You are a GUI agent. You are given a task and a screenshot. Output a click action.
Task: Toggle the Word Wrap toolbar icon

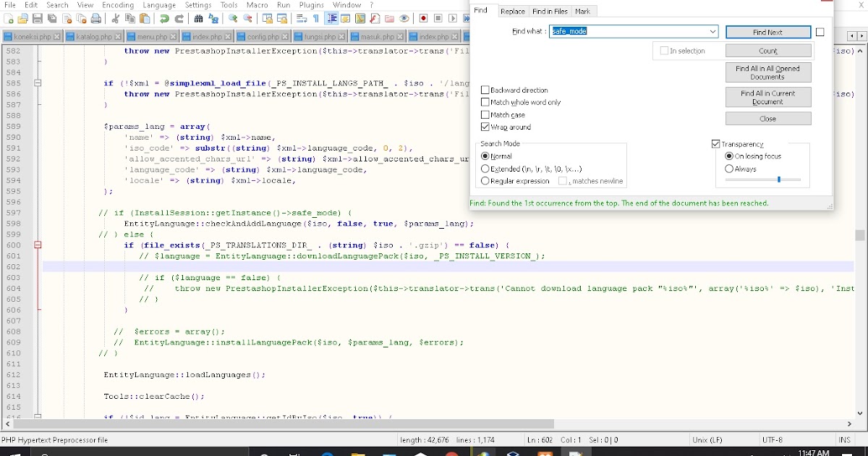[x=302, y=18]
